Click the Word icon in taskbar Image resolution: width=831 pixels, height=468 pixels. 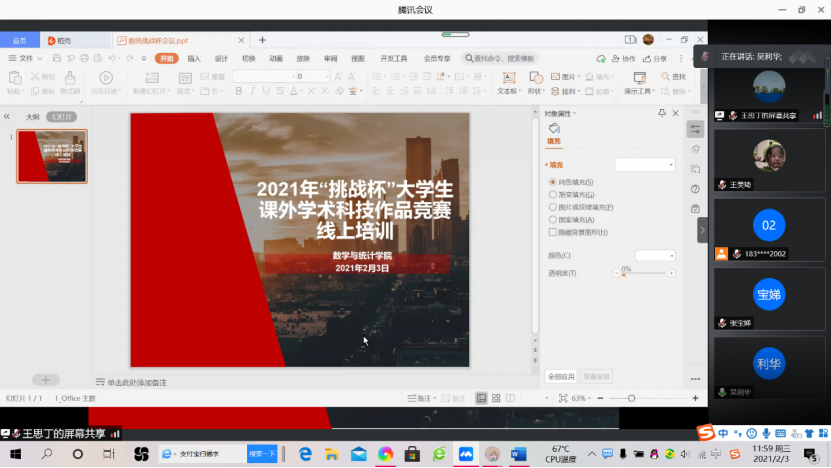pos(518,454)
